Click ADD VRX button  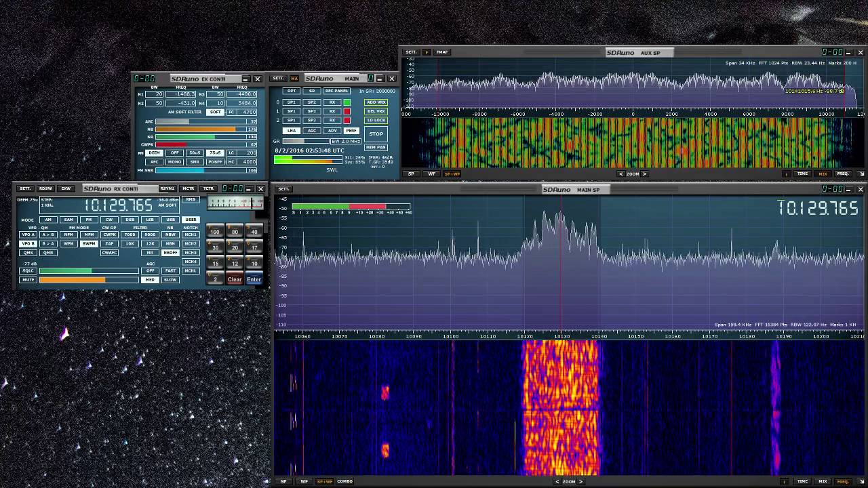click(376, 102)
